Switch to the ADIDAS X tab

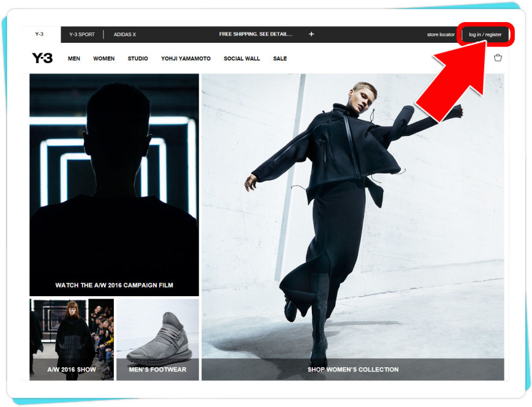(125, 34)
